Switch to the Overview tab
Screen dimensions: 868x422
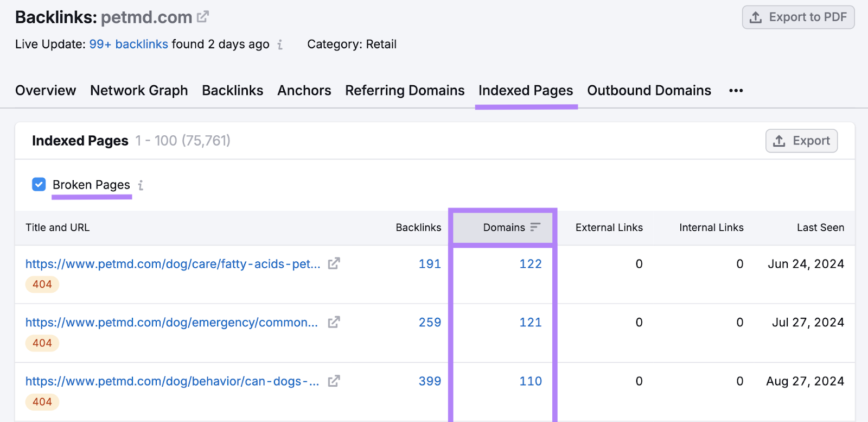46,90
